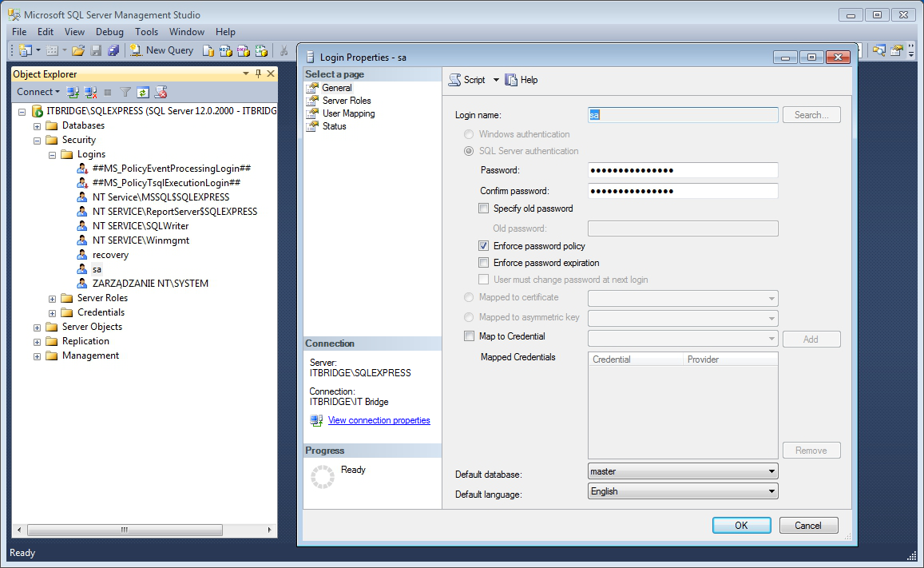The image size is (924, 568).
Task: Expand the Databases folder
Action: [37, 126]
